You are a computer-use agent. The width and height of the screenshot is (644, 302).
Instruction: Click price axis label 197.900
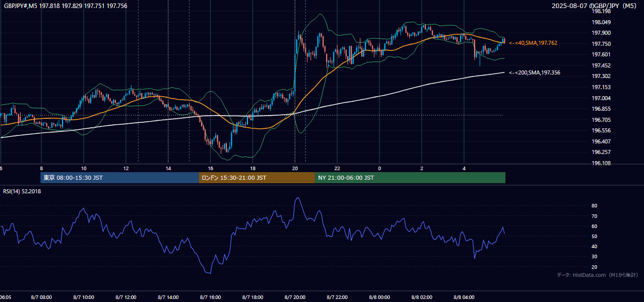click(x=601, y=33)
